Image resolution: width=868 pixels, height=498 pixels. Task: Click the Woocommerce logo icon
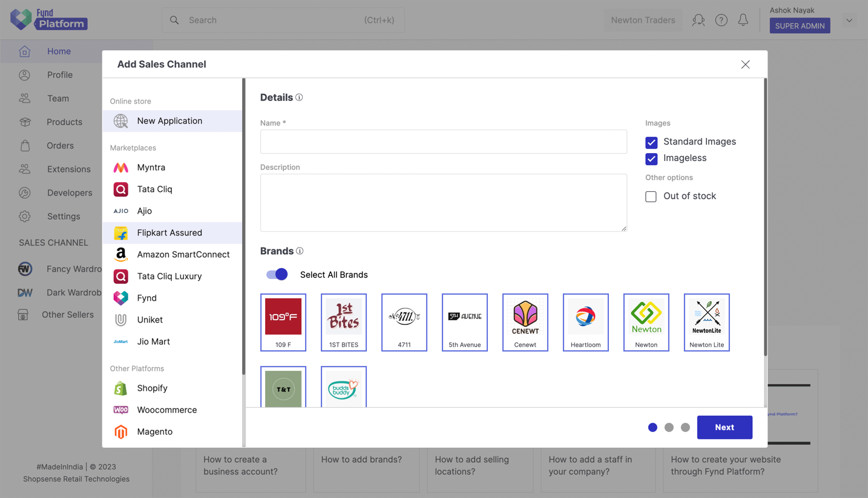121,410
